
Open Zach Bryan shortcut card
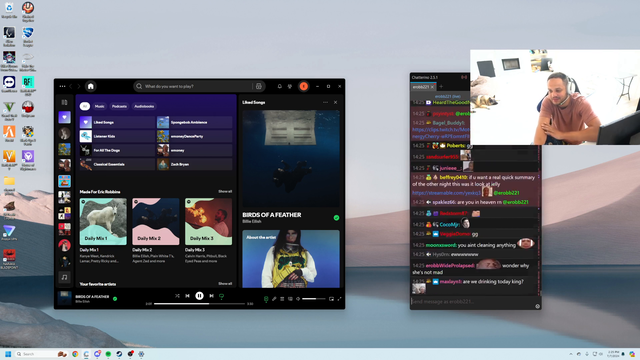(195, 164)
